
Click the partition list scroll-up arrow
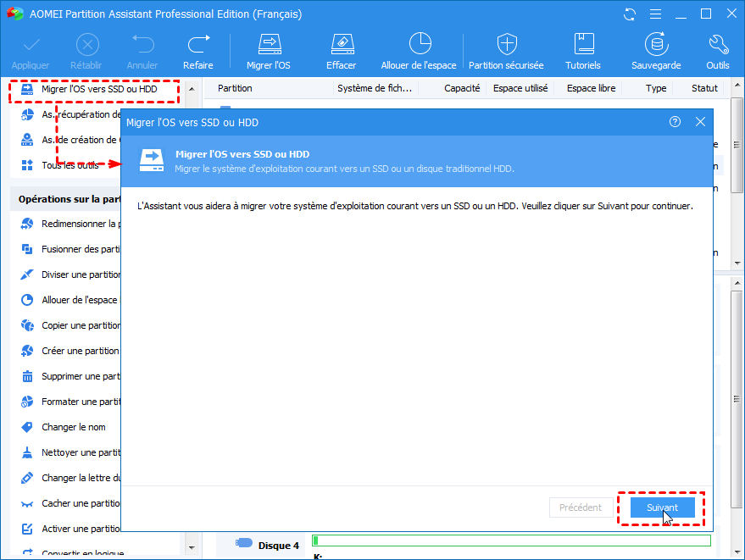tap(737, 85)
